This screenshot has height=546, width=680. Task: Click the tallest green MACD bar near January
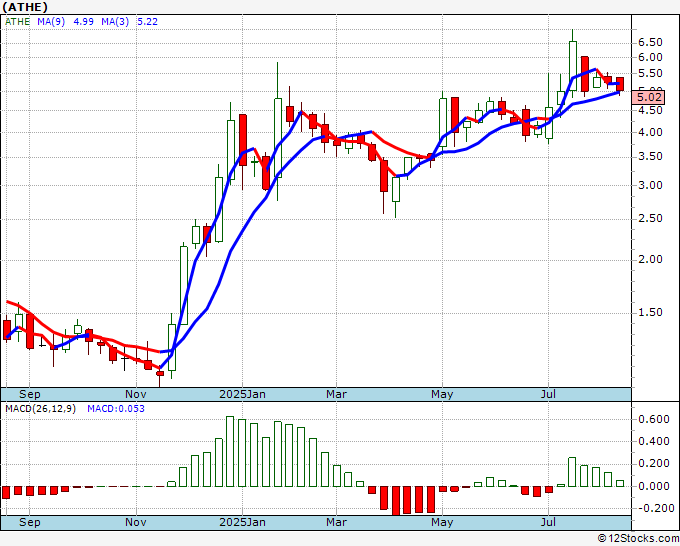click(x=230, y=451)
